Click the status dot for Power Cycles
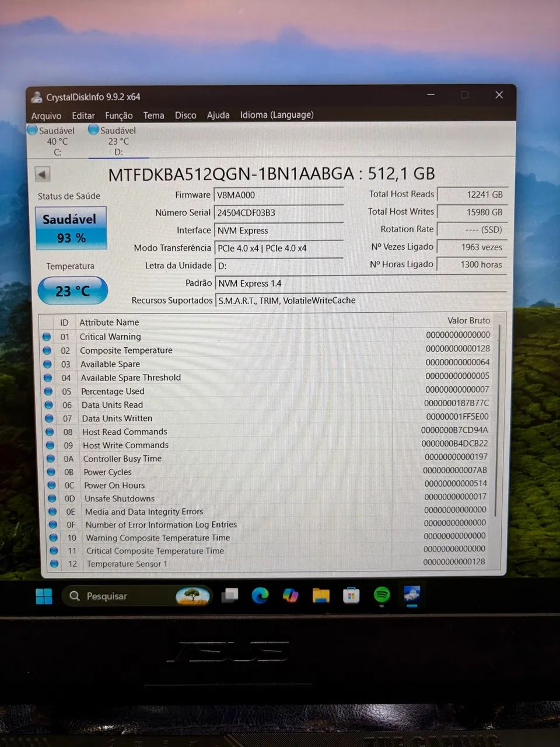 tap(51, 472)
